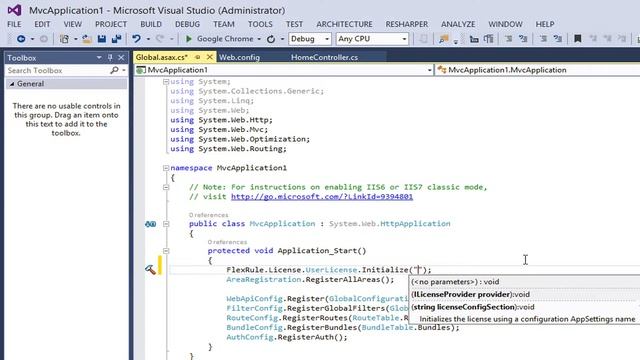Collapse the General group in Toolbox
The image size is (640, 360).
pyautogui.click(x=12, y=84)
